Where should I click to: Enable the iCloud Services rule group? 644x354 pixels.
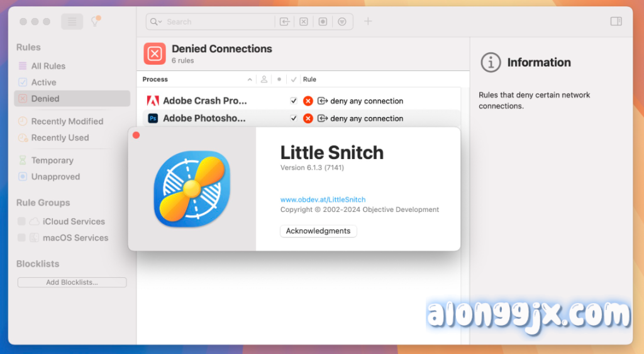click(x=22, y=221)
